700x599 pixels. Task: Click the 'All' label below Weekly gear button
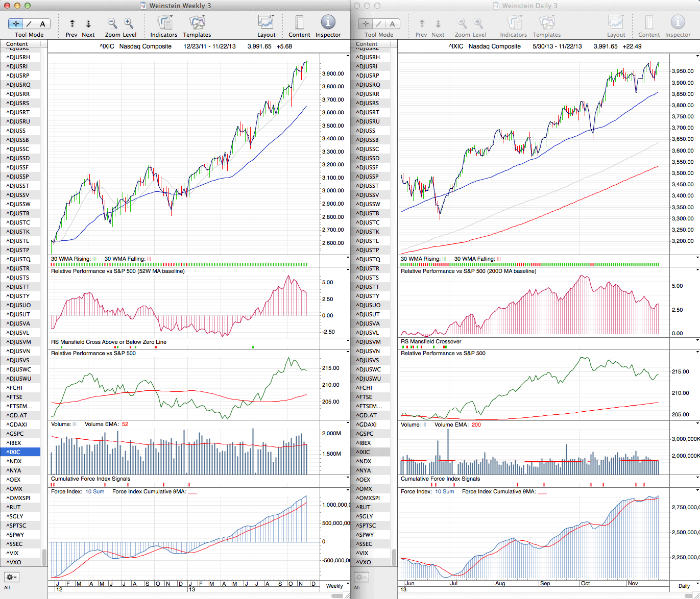click(x=7, y=588)
